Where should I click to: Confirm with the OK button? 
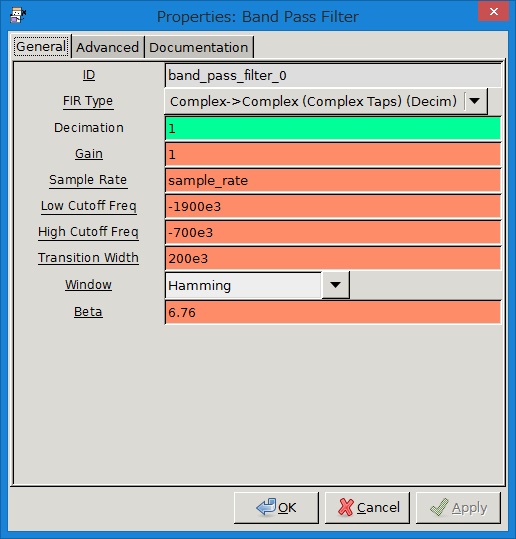click(x=276, y=508)
